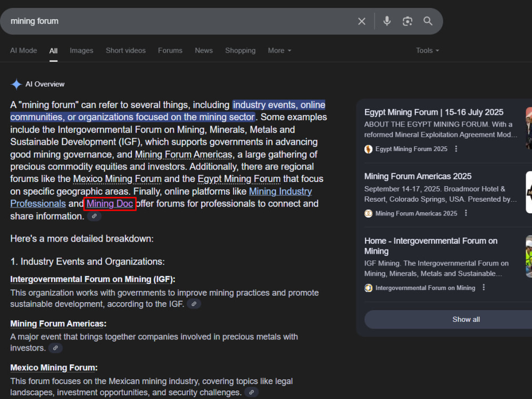
Task: Click the Show all sources button
Action: 466,319
